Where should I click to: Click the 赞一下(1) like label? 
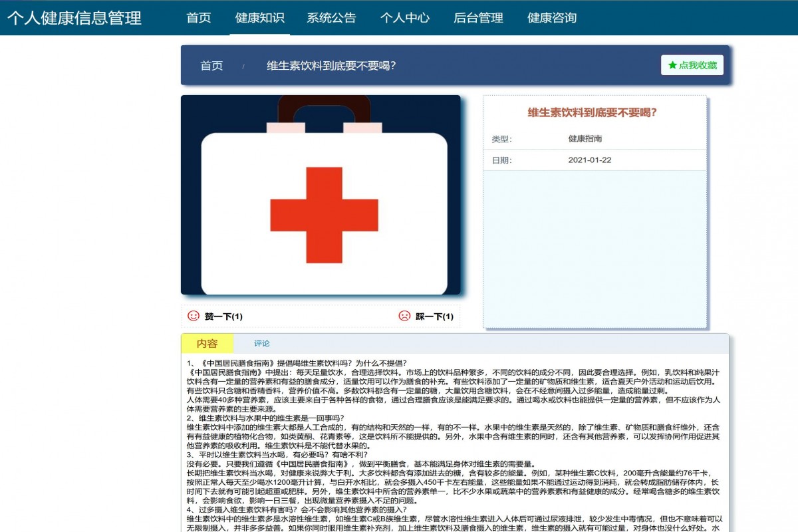pyautogui.click(x=222, y=317)
